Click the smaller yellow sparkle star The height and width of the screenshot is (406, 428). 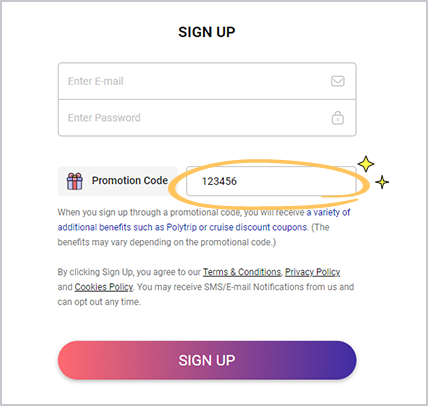click(382, 182)
